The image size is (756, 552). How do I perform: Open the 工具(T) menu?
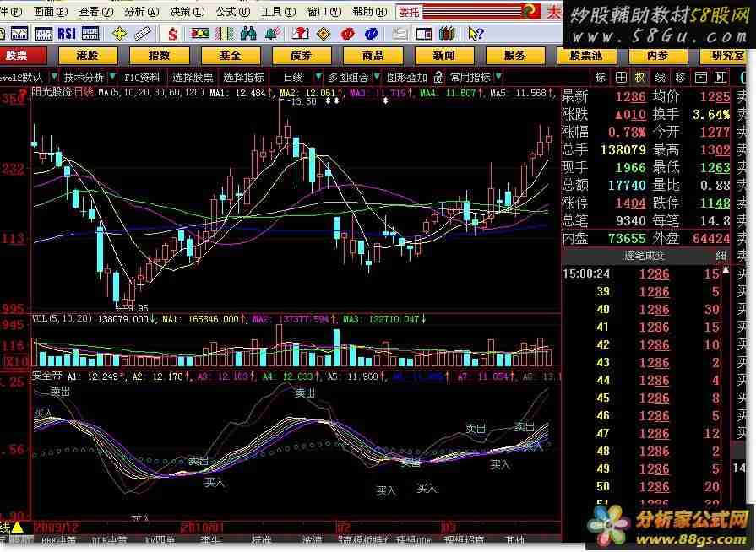[x=279, y=12]
